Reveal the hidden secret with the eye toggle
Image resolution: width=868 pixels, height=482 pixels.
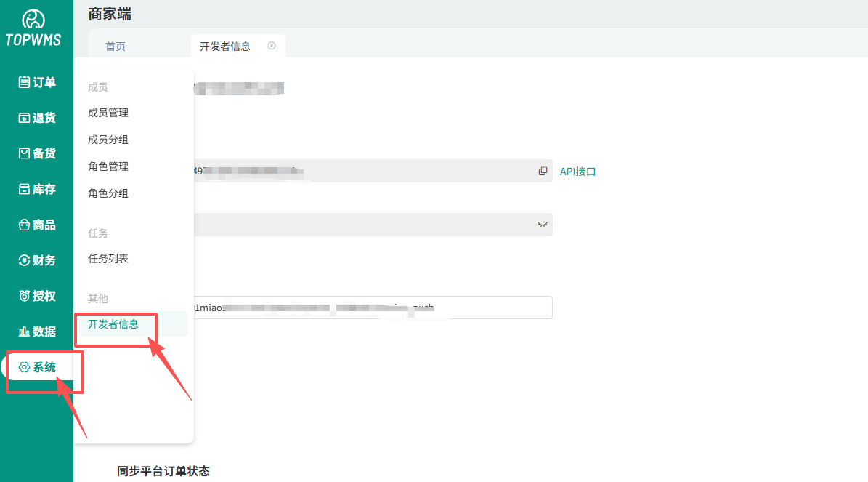[x=541, y=225]
